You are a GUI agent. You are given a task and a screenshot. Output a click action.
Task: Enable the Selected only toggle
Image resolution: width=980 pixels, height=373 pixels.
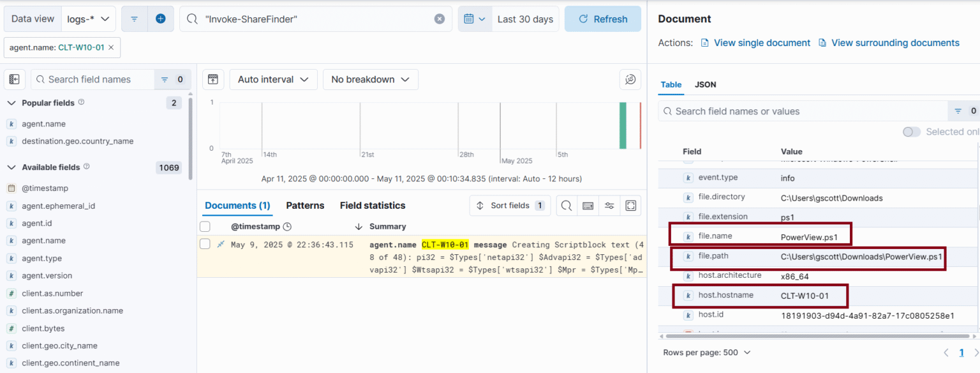912,132
